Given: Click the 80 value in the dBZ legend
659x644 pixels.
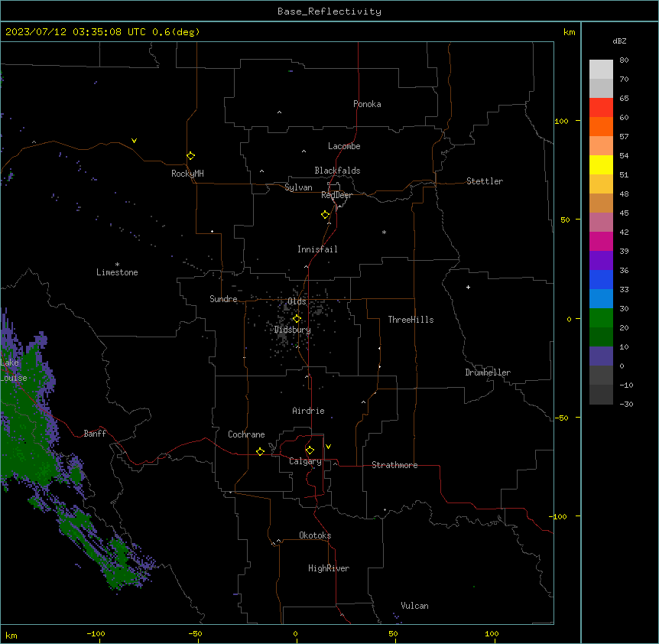Looking at the screenshot, I should 624,60.
